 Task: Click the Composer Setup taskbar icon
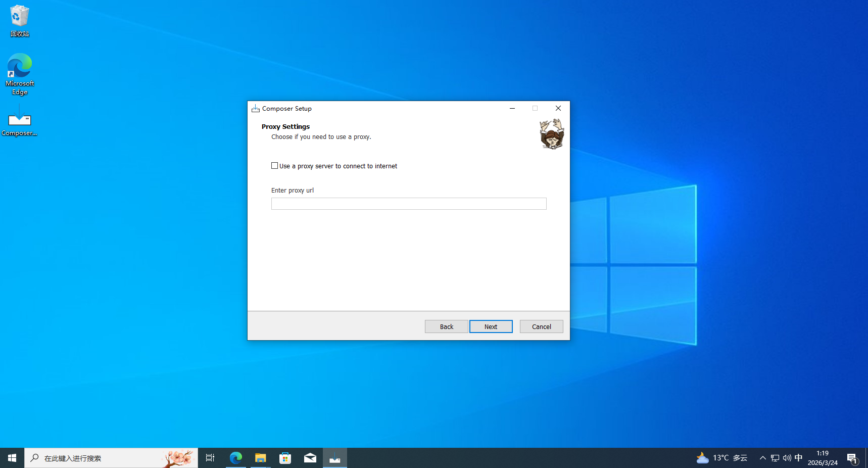pyautogui.click(x=334, y=458)
